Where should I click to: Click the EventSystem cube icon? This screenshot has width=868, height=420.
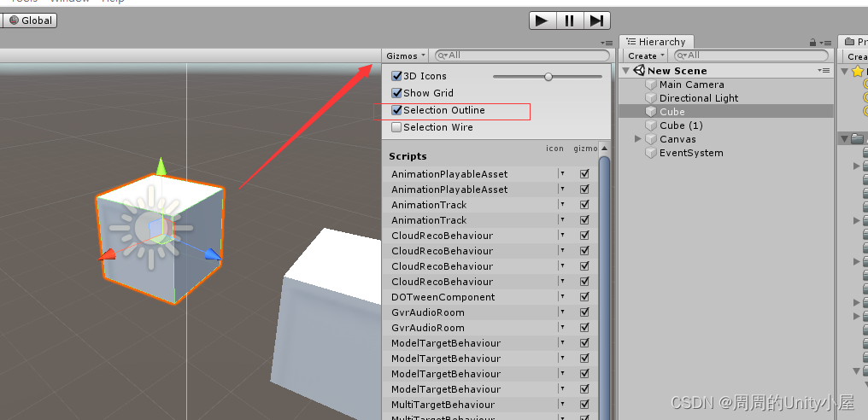pyautogui.click(x=651, y=153)
